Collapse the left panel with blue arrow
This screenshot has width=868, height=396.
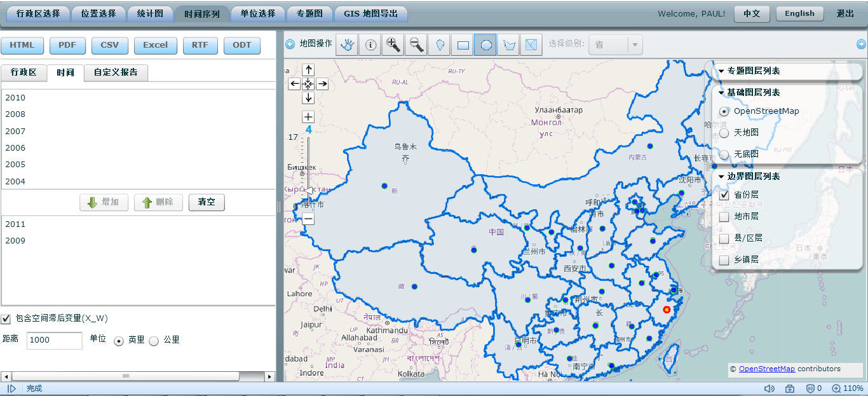(290, 44)
